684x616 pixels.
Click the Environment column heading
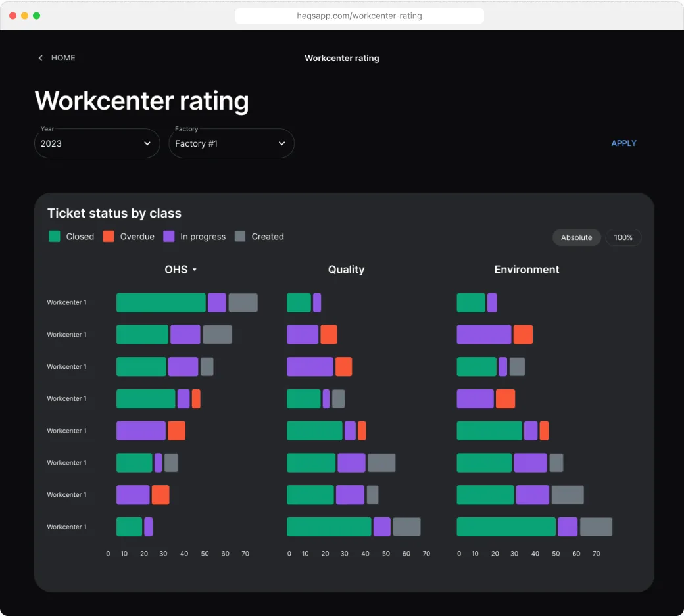[x=527, y=270]
